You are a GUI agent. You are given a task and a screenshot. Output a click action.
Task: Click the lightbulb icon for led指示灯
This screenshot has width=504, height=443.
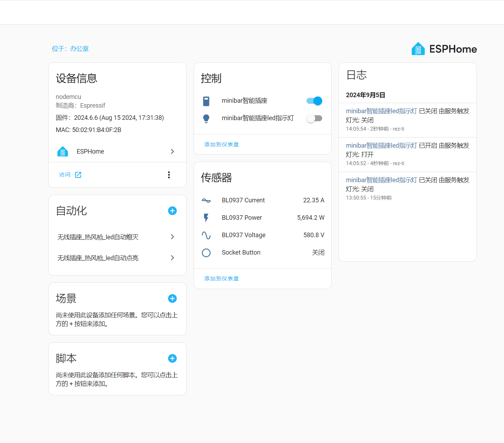[x=206, y=118]
